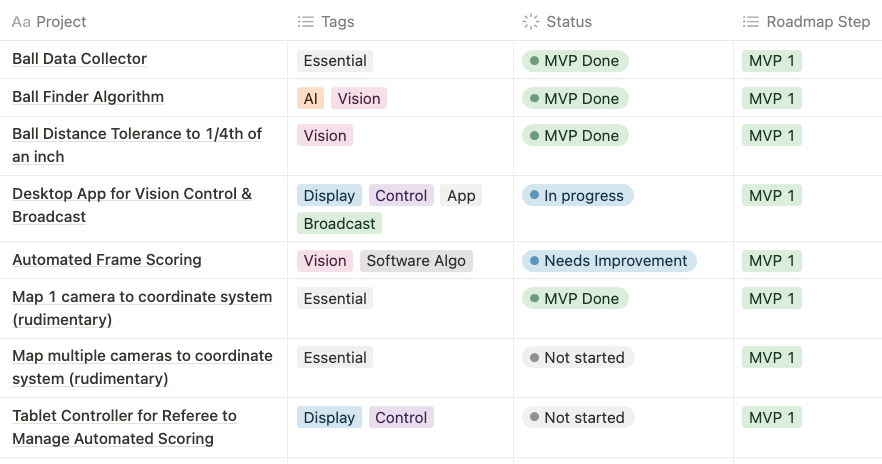Viewport: 882px width, 464px height.
Task: Open the Project column header menu
Action: (61, 22)
